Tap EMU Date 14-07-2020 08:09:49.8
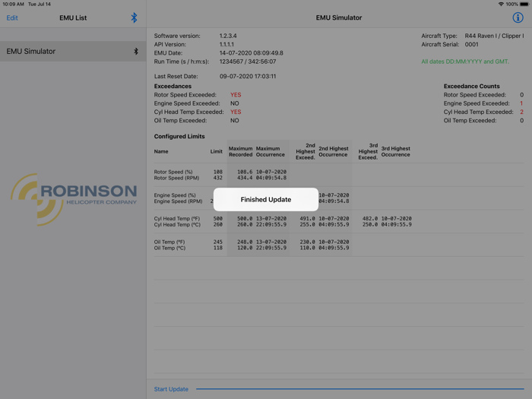This screenshot has width=532, height=399. click(251, 53)
